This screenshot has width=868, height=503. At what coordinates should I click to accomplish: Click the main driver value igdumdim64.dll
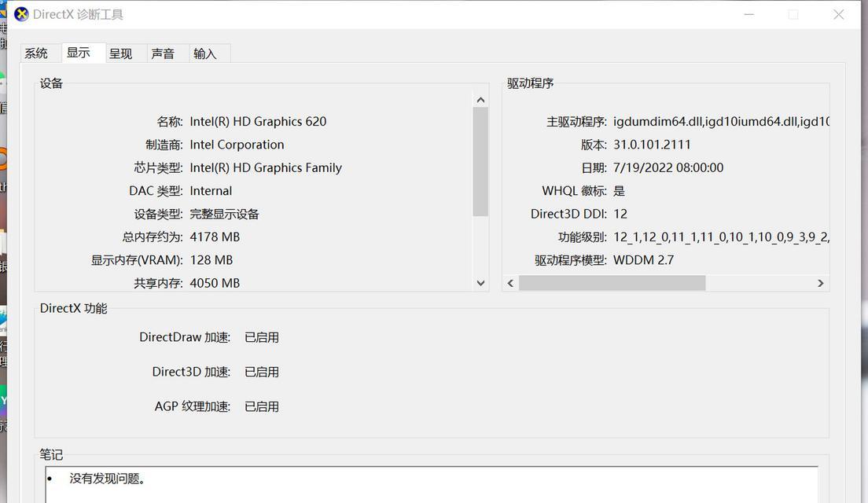657,122
